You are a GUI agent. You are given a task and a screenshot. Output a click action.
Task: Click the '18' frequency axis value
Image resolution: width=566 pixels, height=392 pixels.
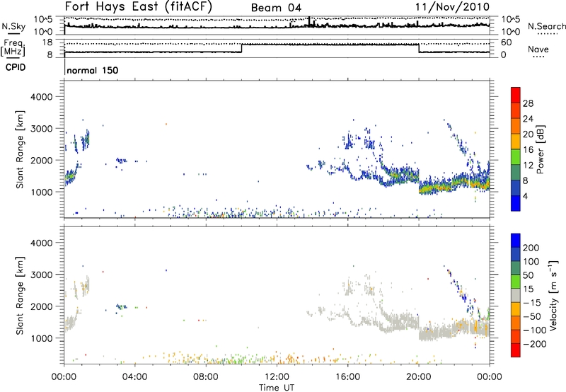coord(47,42)
